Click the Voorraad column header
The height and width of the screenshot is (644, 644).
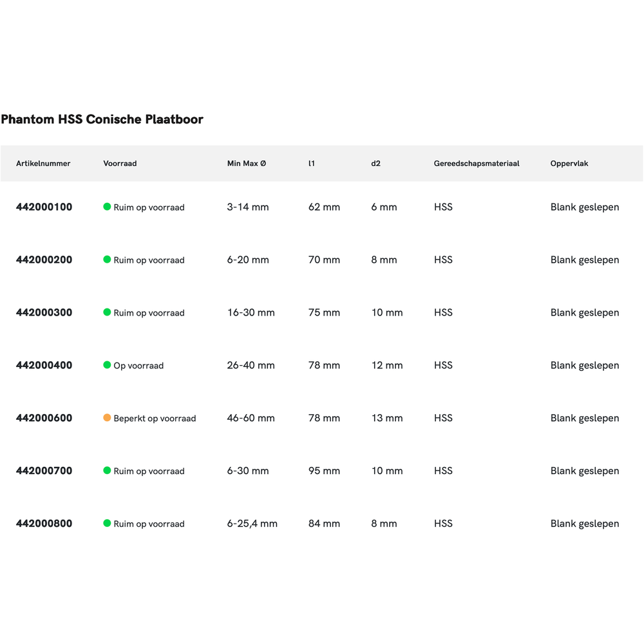[120, 164]
